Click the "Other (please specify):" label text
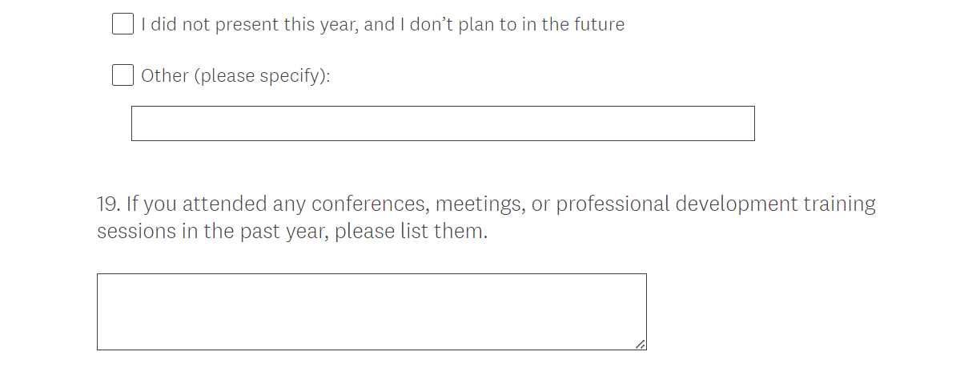Screen dimensions: 980x380 pyautogui.click(x=235, y=76)
